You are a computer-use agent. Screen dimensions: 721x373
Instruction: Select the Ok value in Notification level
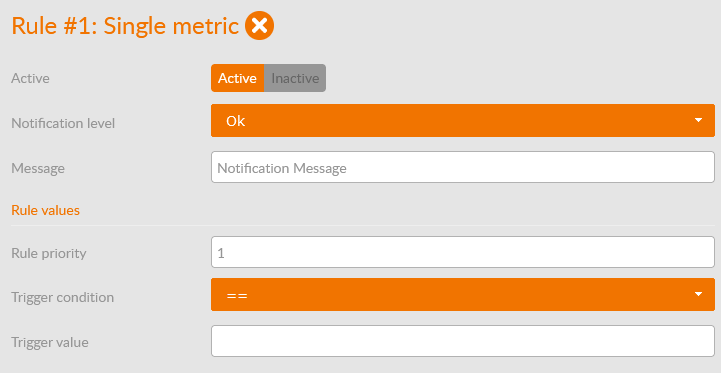tap(235, 121)
